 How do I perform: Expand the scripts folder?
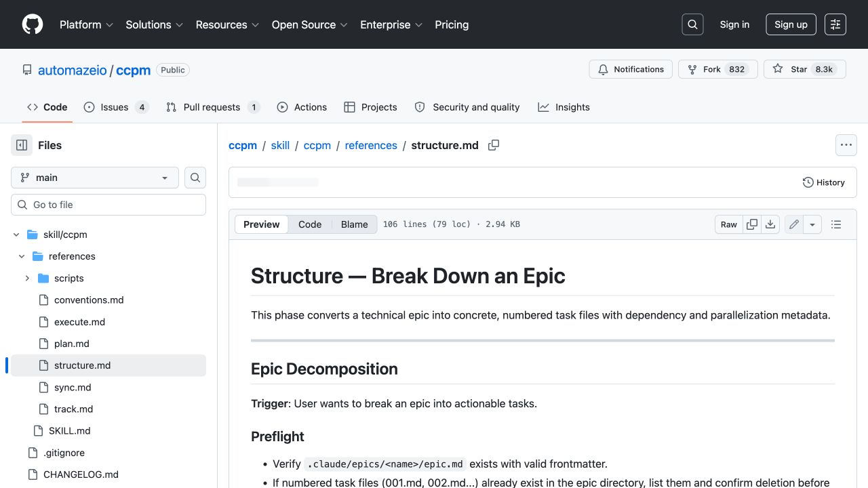[x=27, y=278]
